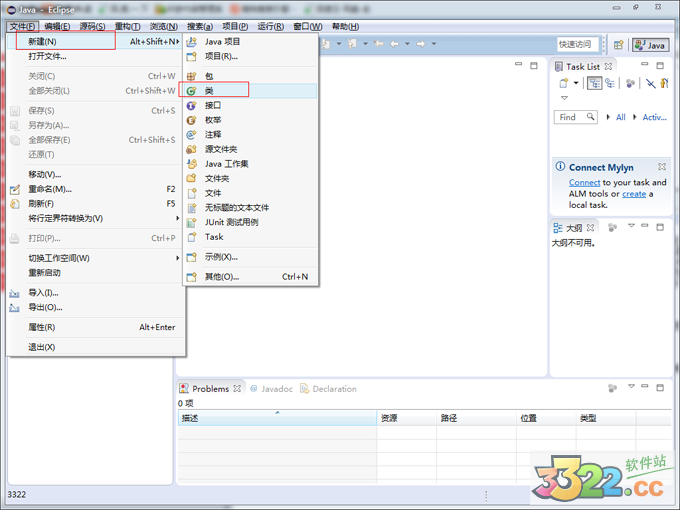Choose 枚举 (Enum) entry
The image size is (680, 510).
(251, 120)
